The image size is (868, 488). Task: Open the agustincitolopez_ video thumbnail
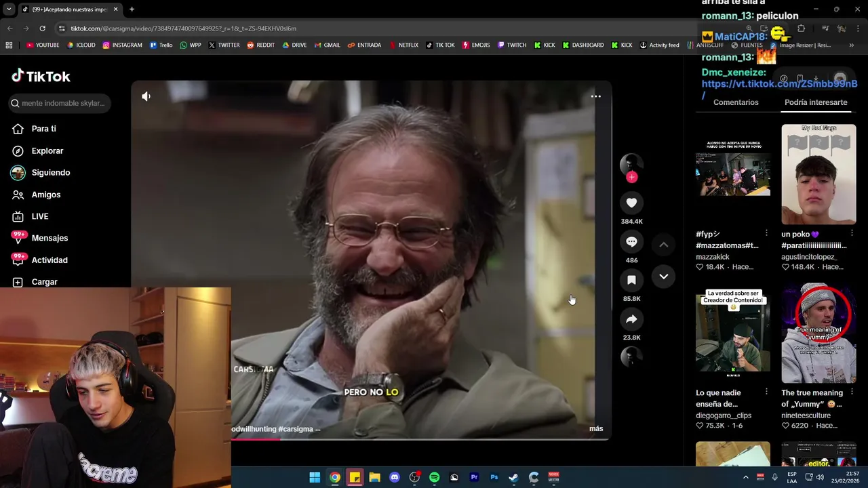(x=818, y=174)
